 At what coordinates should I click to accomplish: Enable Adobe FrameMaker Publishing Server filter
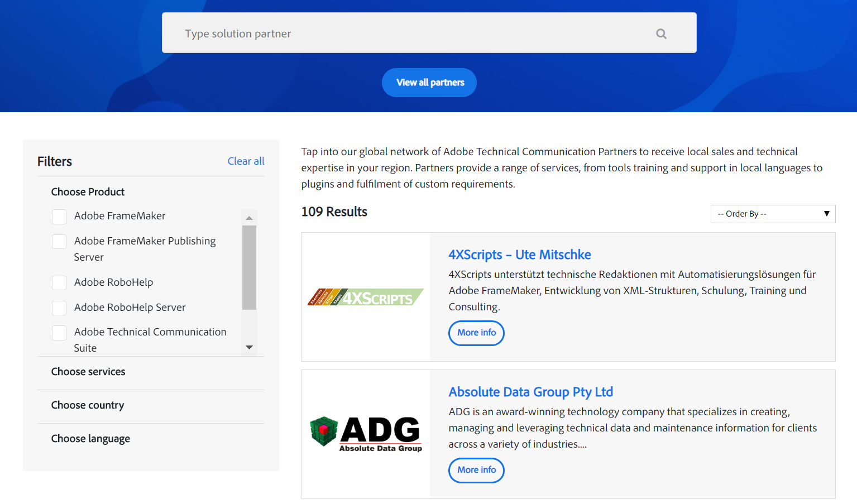pos(59,242)
